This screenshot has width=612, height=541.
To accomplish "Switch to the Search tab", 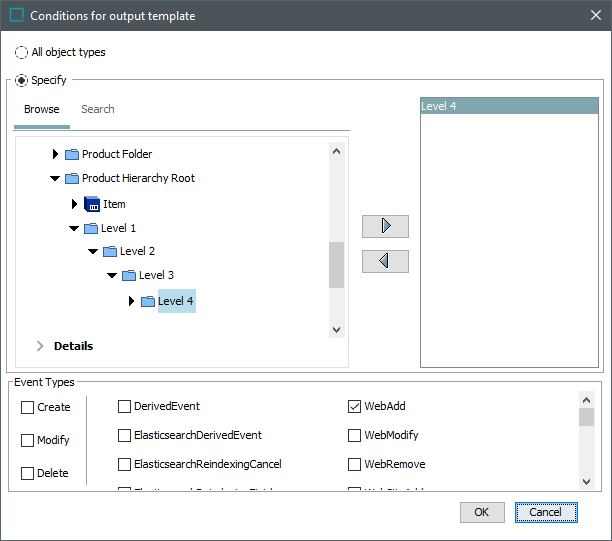I will coord(98,110).
